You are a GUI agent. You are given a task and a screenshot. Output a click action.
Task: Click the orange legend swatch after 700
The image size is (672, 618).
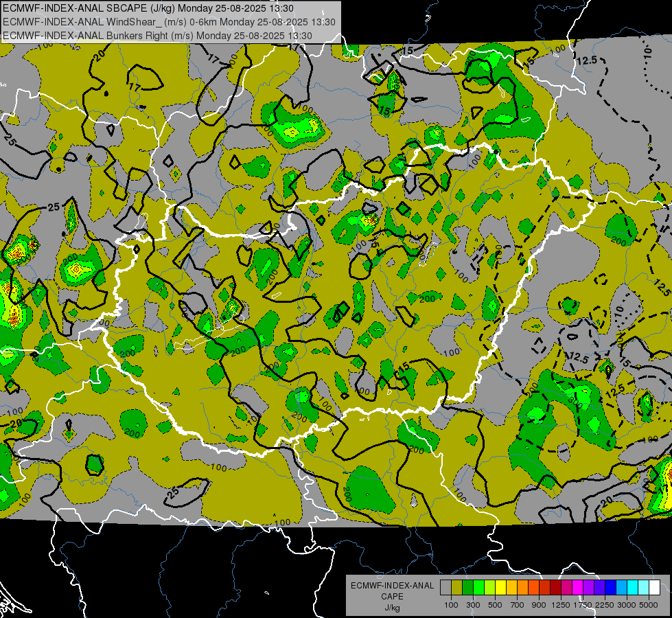[523, 588]
